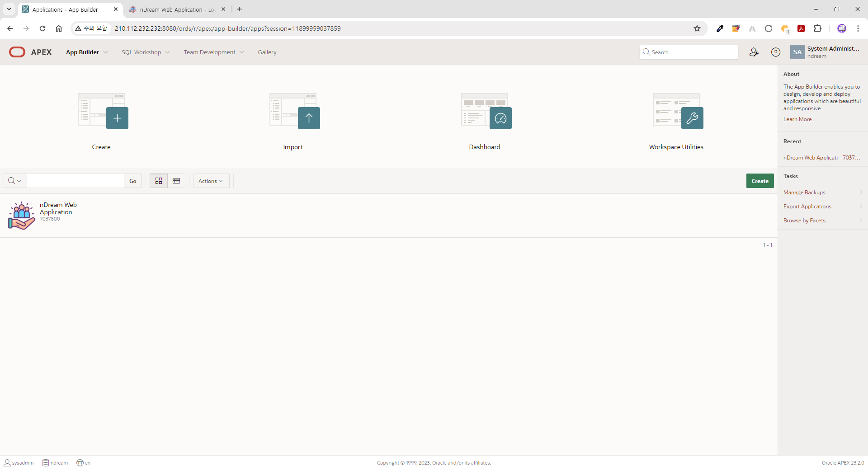Open the Create application wizard icon
868x470 pixels.
click(103, 111)
